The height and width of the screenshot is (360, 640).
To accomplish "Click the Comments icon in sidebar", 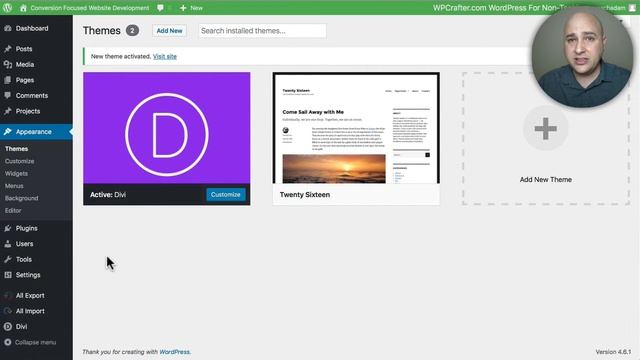I will tap(8, 95).
